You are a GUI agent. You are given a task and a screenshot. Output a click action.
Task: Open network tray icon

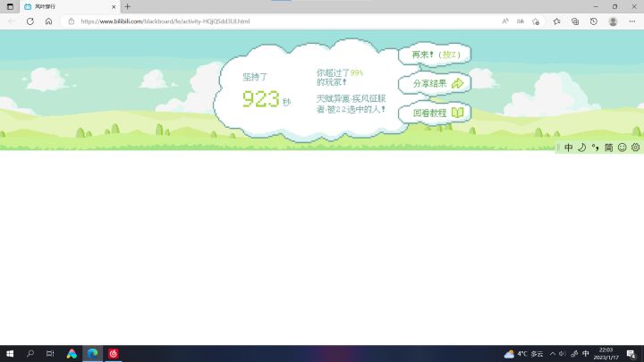574,354
